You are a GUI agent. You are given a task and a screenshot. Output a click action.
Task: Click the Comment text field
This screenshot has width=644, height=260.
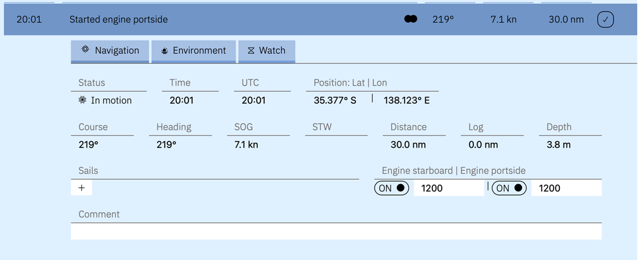pyautogui.click(x=336, y=232)
